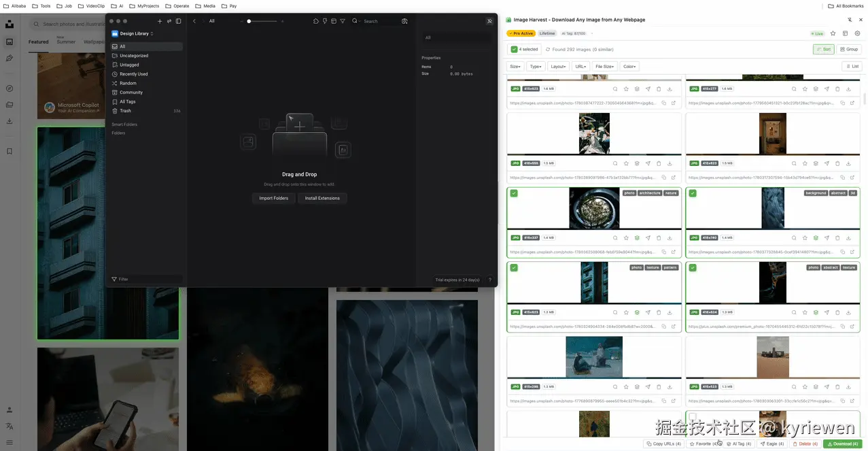Open the File Size filter dropdown
The image size is (868, 451).
pos(604,66)
